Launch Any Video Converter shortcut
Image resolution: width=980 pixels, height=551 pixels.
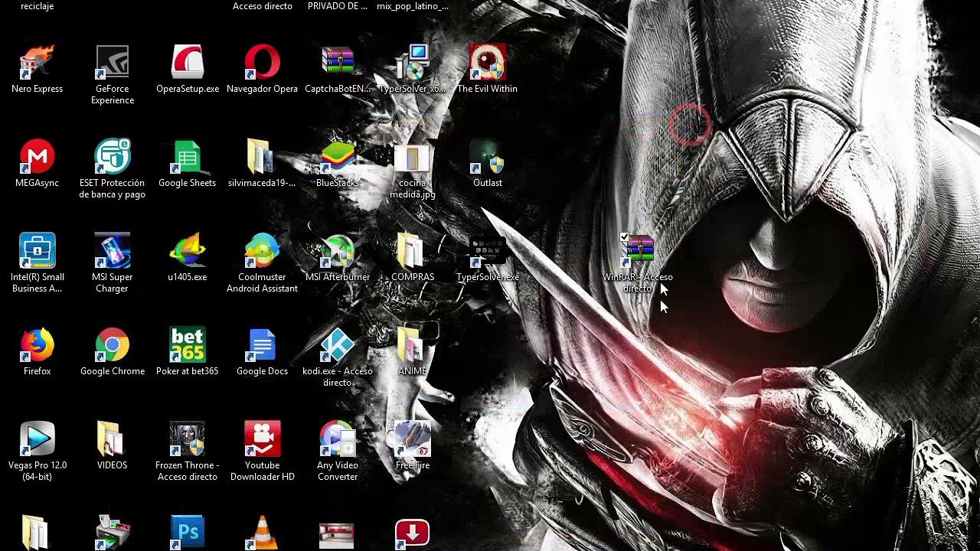click(337, 439)
